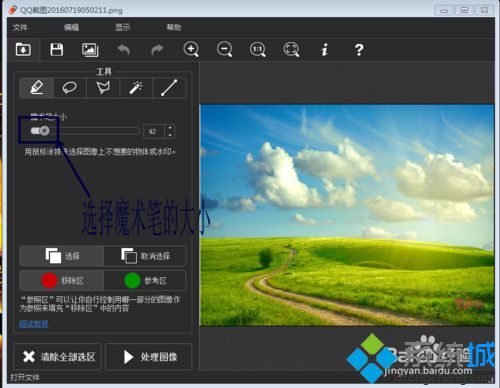Select the line tool
Viewport: 500px width, 388px height.
click(169, 88)
